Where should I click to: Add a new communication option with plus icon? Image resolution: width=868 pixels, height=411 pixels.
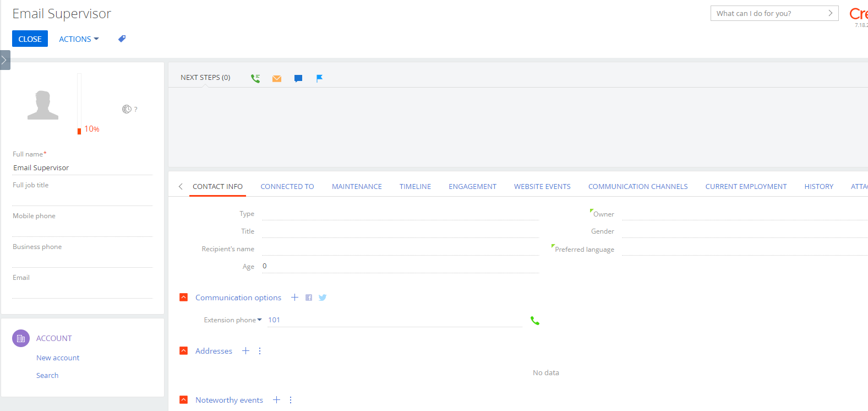[294, 298]
